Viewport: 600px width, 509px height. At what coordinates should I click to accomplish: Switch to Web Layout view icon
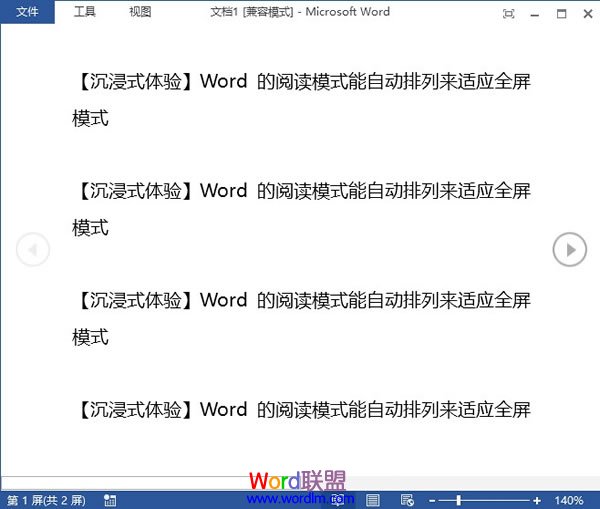click(x=407, y=500)
